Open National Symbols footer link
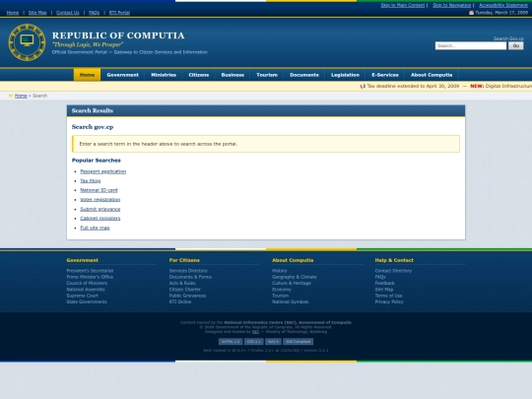This screenshot has width=532, height=399. 290,301
